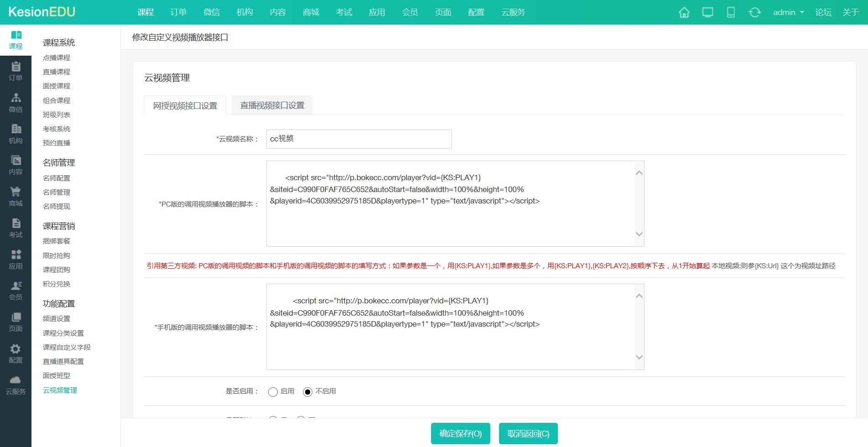Image resolution: width=868 pixels, height=447 pixels.
Task: Click the desktop monitor preview icon
Action: [x=707, y=12]
